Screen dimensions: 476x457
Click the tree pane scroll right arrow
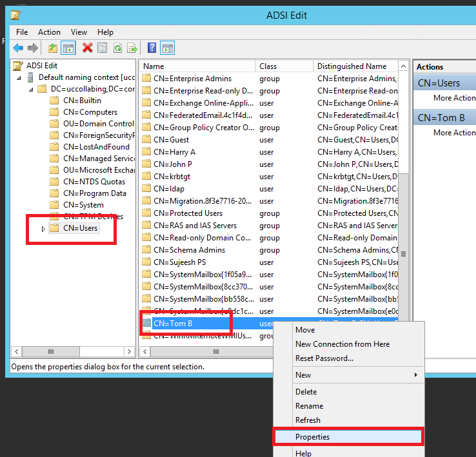click(x=130, y=351)
